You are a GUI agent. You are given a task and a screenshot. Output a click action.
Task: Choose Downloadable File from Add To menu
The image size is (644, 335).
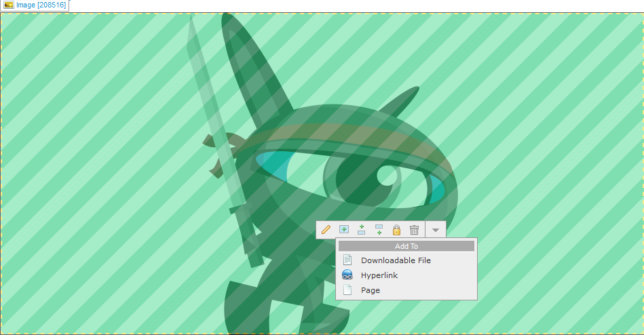click(406, 260)
